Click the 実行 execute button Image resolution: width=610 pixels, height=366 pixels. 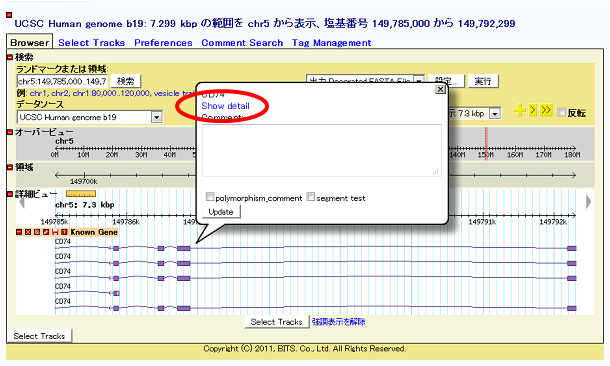[483, 81]
